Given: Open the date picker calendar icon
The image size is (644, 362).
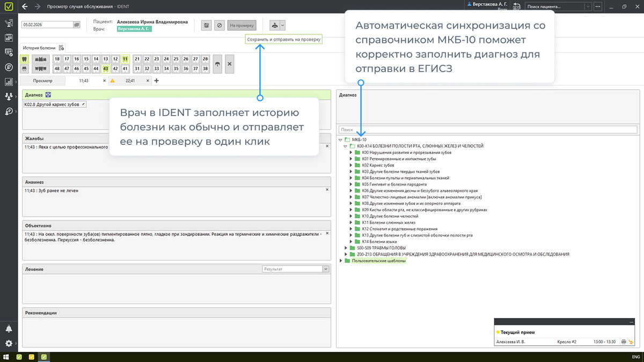Looking at the screenshot, I should coord(77,25).
